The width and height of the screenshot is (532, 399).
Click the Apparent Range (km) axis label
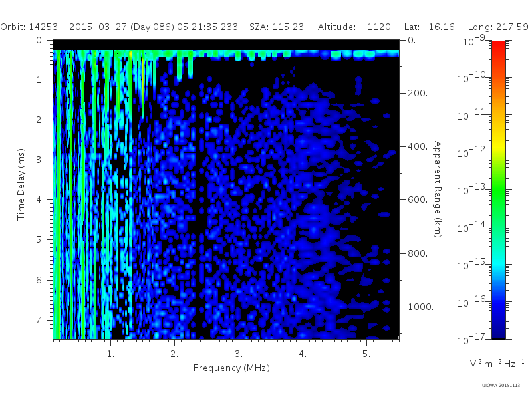pyautogui.click(x=438, y=190)
